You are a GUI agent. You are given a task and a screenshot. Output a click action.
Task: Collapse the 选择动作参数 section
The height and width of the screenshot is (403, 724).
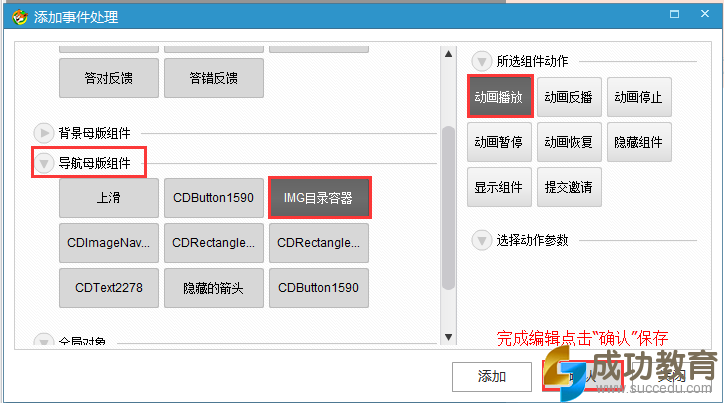(483, 240)
